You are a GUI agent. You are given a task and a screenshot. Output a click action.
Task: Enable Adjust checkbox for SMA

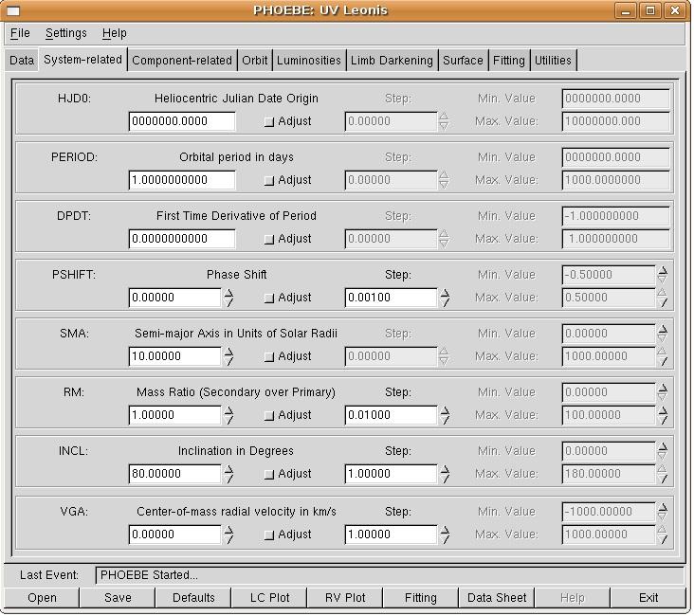pos(269,357)
